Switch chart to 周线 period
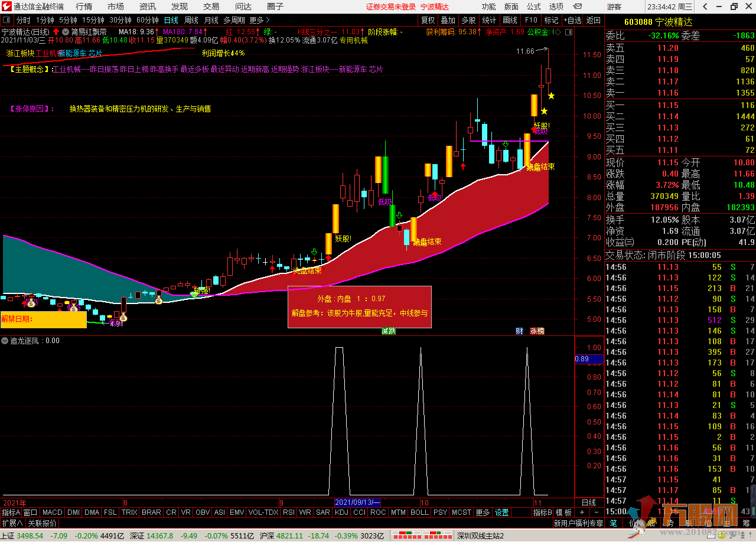The width and height of the screenshot is (756, 542). [191, 20]
